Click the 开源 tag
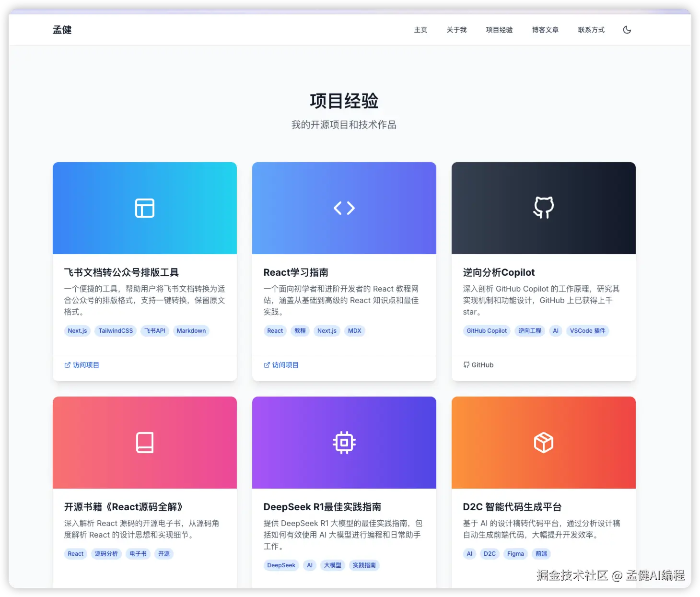This screenshot has width=700, height=597. [164, 554]
